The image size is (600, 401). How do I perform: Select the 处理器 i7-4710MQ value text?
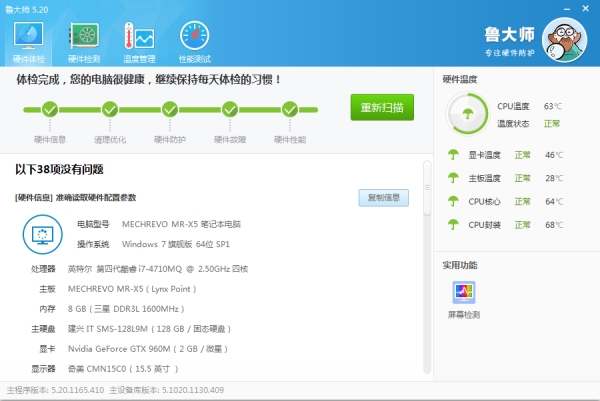[158, 269]
